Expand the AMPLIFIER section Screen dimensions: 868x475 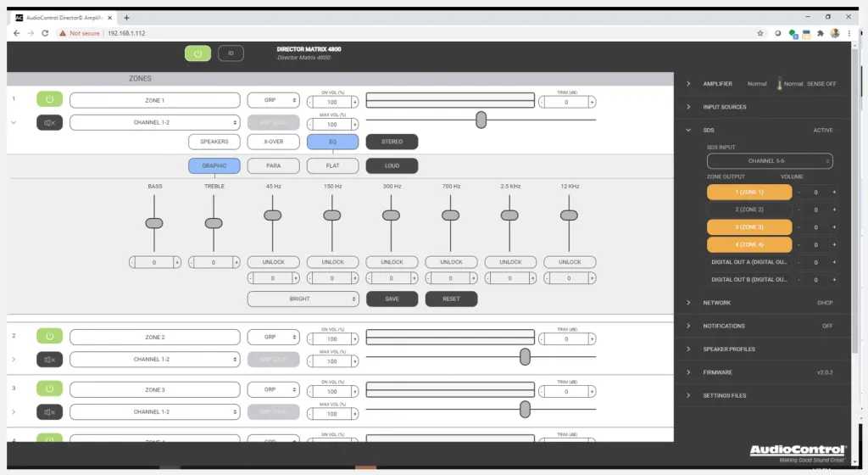click(x=688, y=84)
